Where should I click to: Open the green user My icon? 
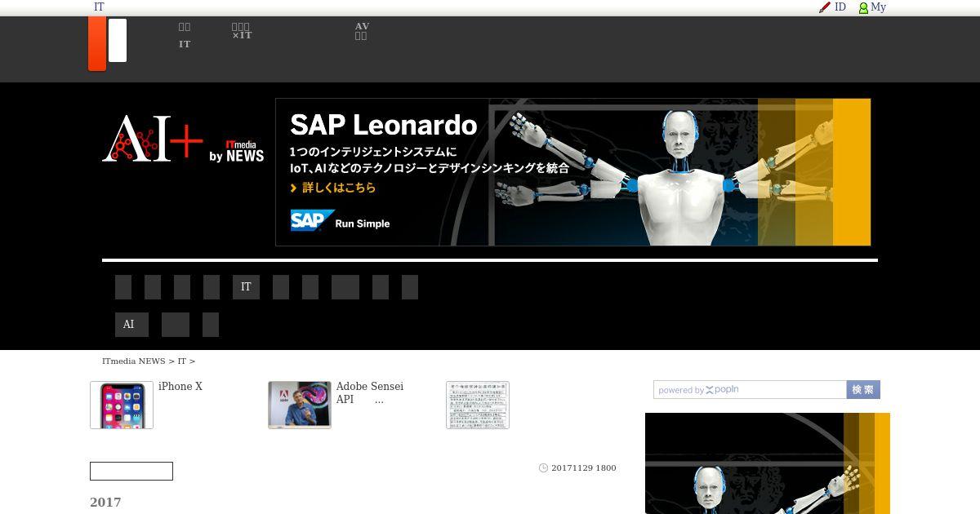[x=863, y=7]
